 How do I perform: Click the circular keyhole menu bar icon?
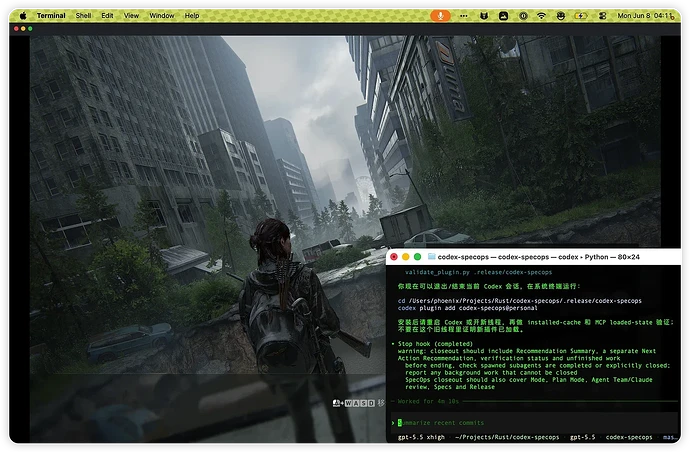pyautogui.click(x=523, y=15)
